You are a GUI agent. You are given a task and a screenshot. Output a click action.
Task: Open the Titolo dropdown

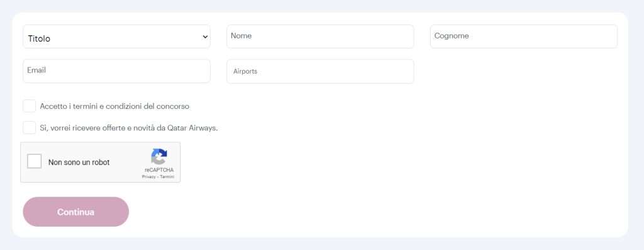(x=116, y=37)
